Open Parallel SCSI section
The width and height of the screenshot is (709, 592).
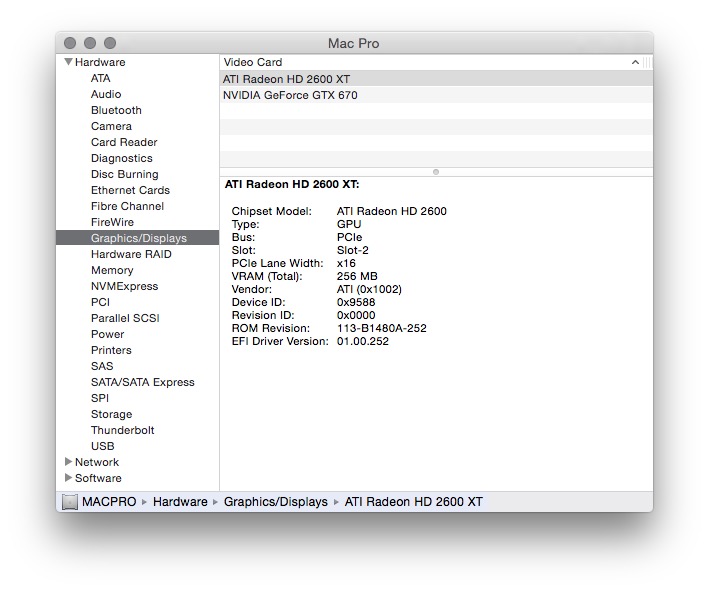pyautogui.click(x=125, y=318)
